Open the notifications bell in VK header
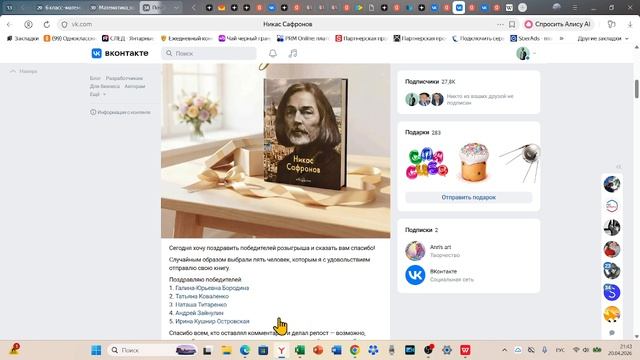This screenshot has width=640, height=360. [x=273, y=53]
